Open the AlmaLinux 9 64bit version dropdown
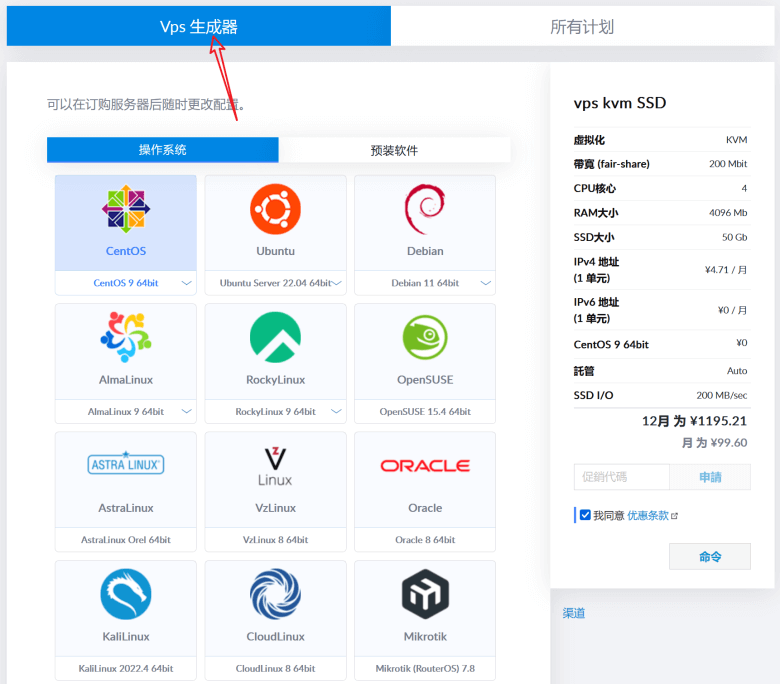This screenshot has width=780, height=684. click(x=187, y=411)
